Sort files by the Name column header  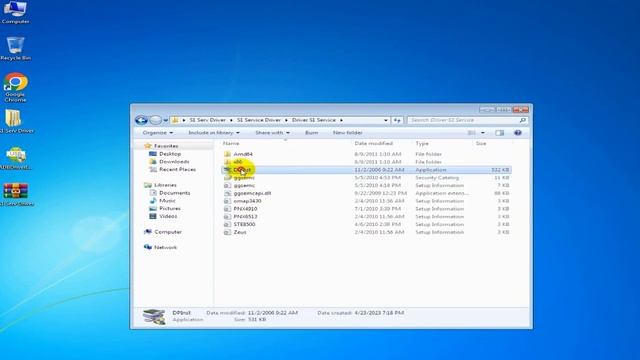click(231, 143)
